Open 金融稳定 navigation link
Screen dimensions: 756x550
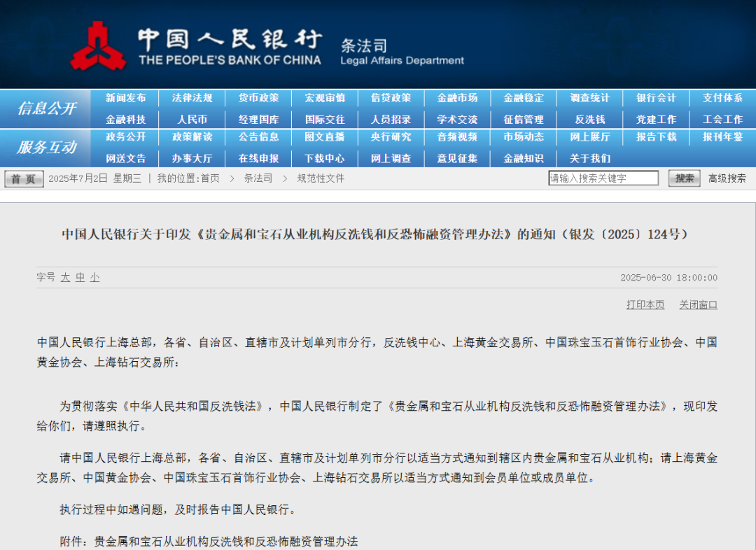524,98
